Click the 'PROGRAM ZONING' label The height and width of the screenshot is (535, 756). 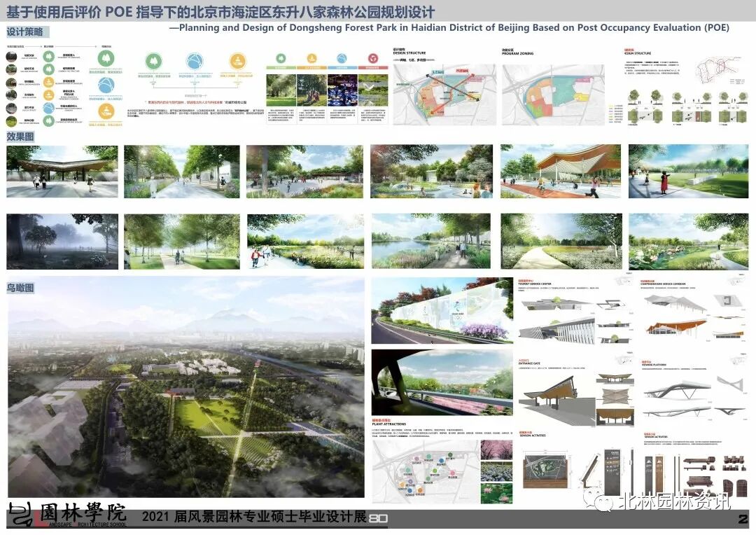[x=518, y=53]
